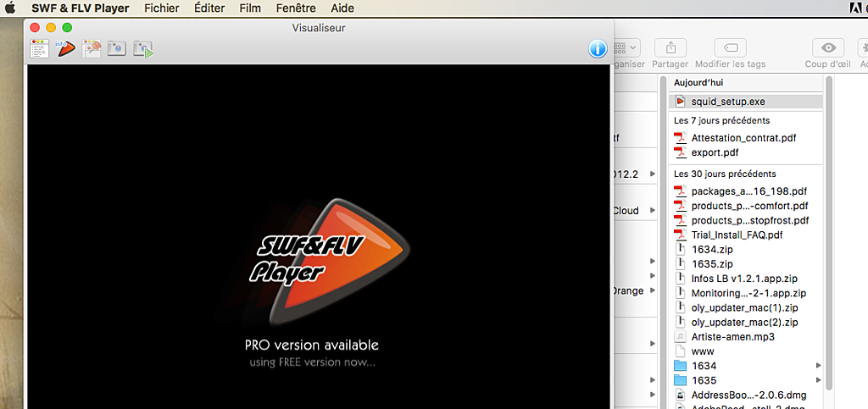Open the Fichier menu
The width and height of the screenshot is (868, 409).
pyautogui.click(x=162, y=8)
